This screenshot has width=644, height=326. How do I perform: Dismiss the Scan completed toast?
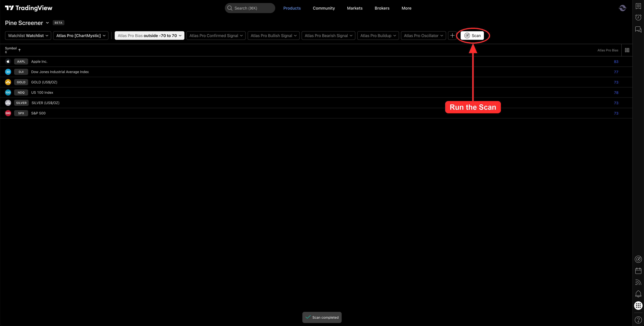(x=322, y=317)
